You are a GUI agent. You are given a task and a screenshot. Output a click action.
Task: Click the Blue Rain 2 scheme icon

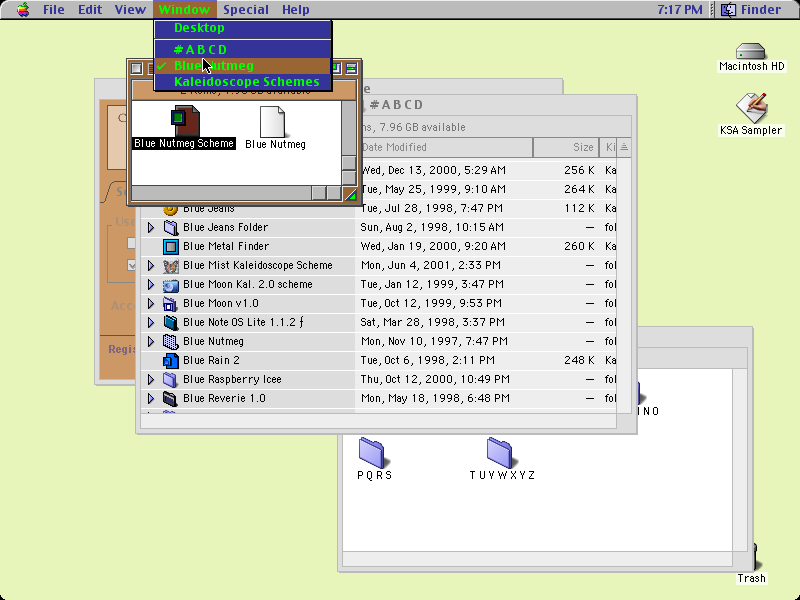coord(170,361)
